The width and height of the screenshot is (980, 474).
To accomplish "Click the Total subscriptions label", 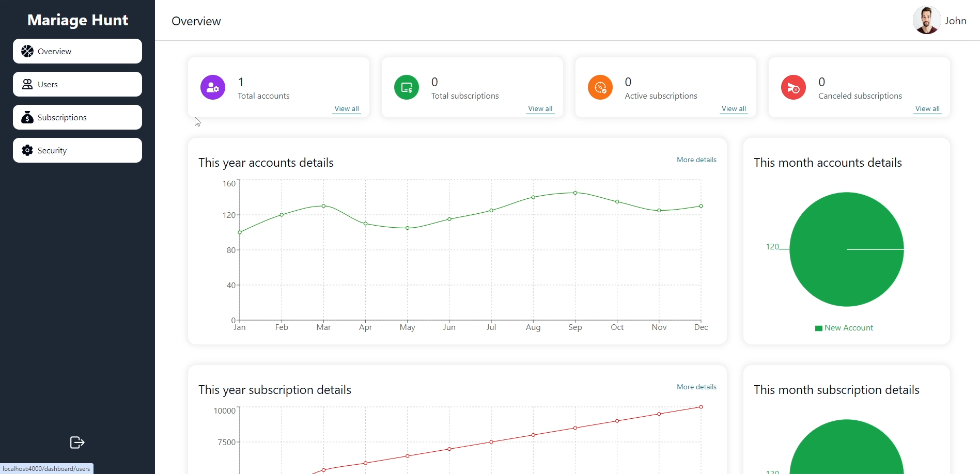I will (x=465, y=96).
